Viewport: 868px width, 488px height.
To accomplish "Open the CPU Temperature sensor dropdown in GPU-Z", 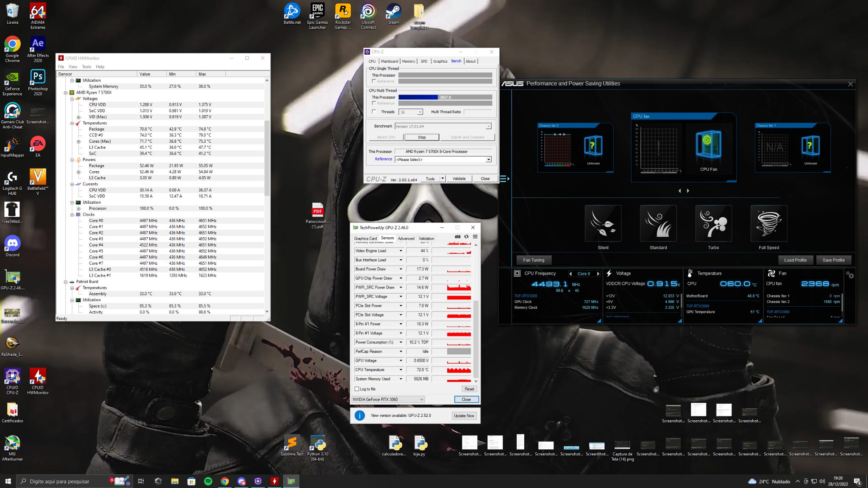I will 401,370.
